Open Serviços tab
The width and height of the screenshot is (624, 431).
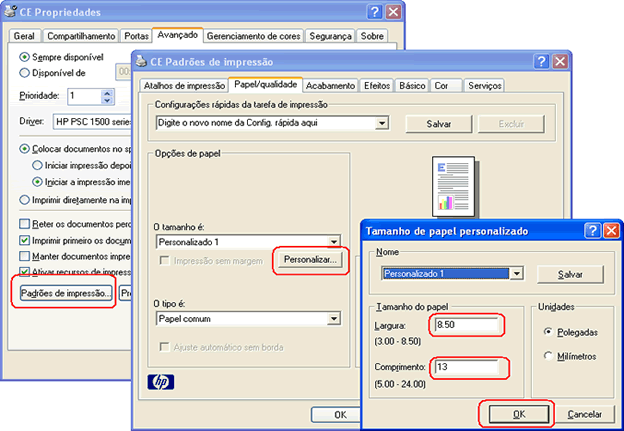pos(485,86)
